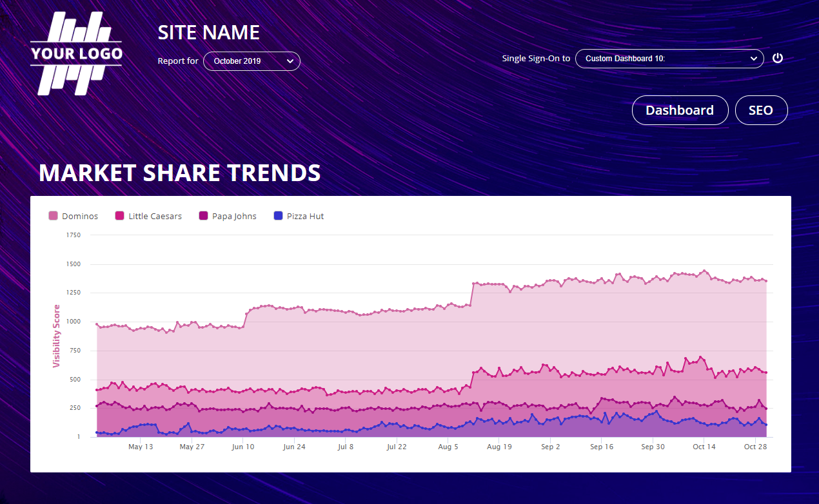
Task: Click the 1000 y-axis value
Action: point(73,322)
